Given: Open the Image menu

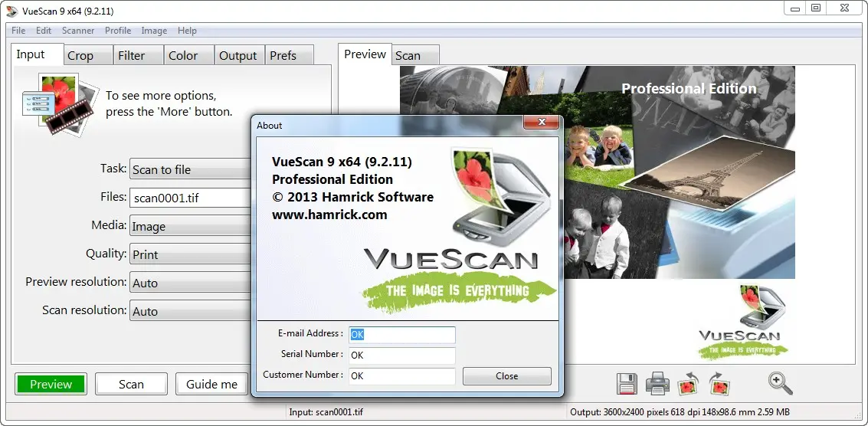Looking at the screenshot, I should point(154,31).
